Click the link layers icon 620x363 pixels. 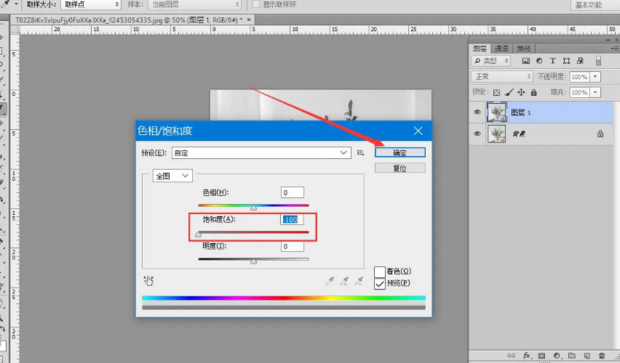click(x=511, y=355)
